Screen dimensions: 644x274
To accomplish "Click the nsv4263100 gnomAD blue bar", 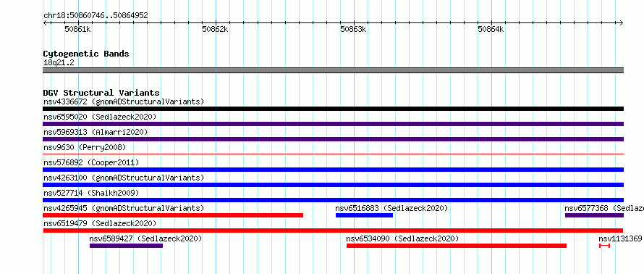I will (x=333, y=185).
